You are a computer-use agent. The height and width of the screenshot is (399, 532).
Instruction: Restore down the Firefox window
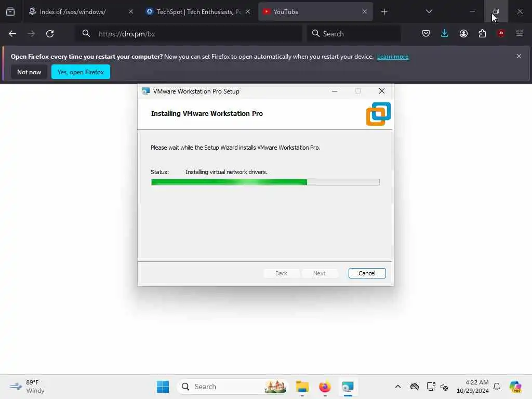point(496,12)
